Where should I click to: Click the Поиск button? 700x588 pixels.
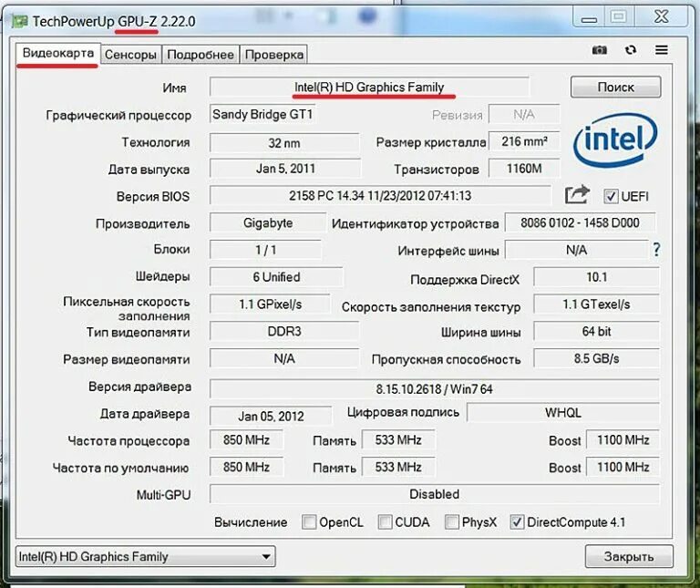[x=615, y=87]
